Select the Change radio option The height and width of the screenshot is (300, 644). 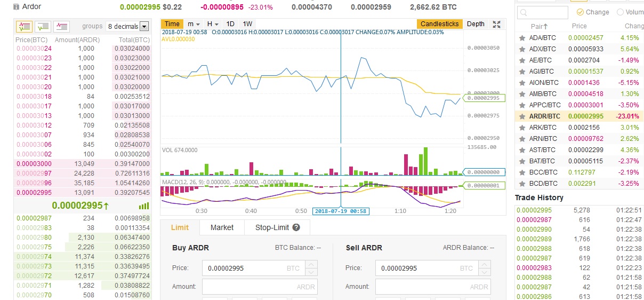pyautogui.click(x=580, y=12)
